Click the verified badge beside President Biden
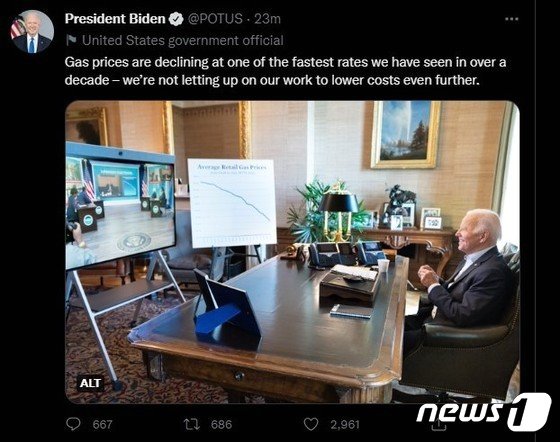 176,19
